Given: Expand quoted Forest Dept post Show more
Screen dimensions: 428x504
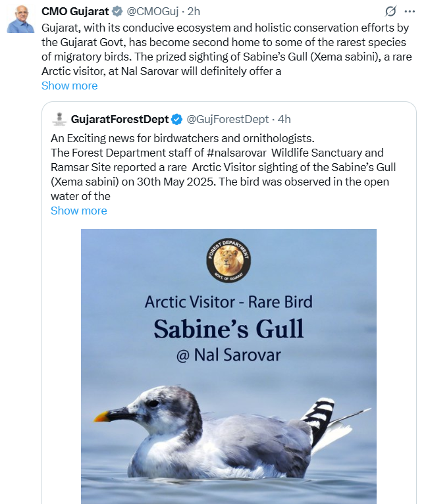Looking at the screenshot, I should pyautogui.click(x=78, y=211).
